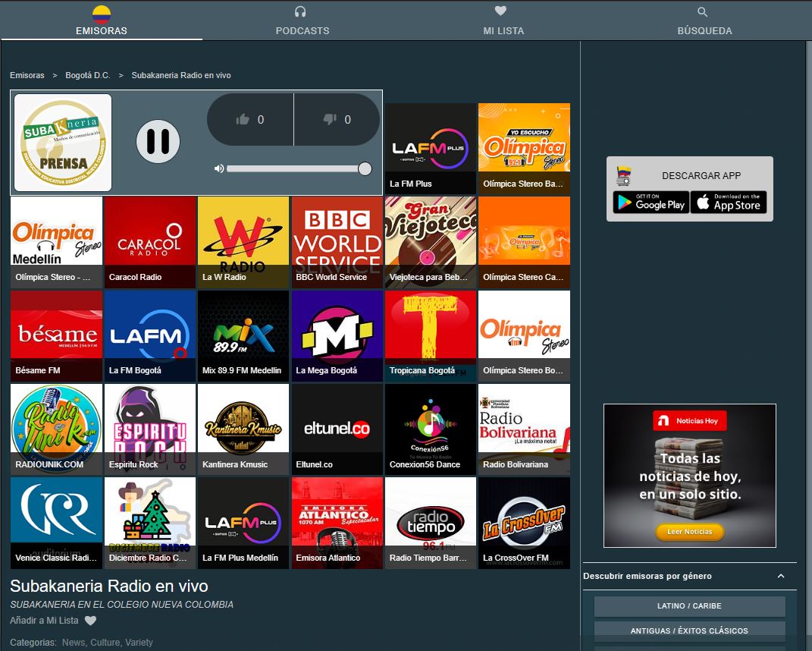812x651 pixels.
Task: Click the Leer Noticias ad button
Action: [689, 532]
